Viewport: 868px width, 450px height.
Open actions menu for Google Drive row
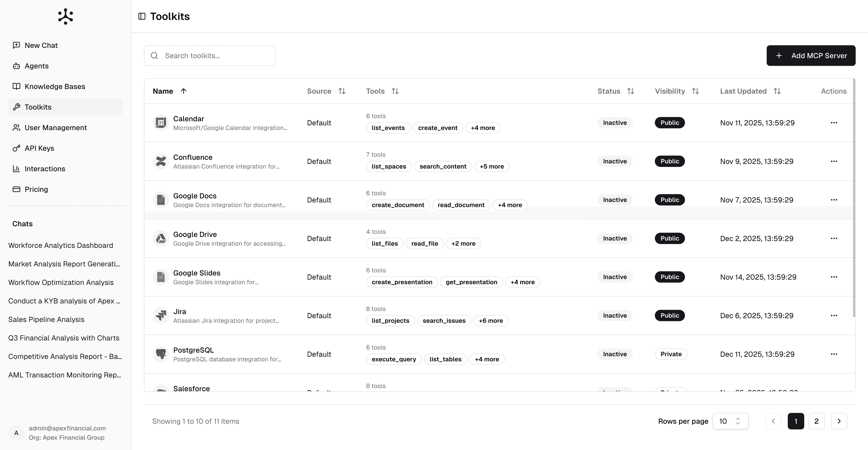click(834, 238)
